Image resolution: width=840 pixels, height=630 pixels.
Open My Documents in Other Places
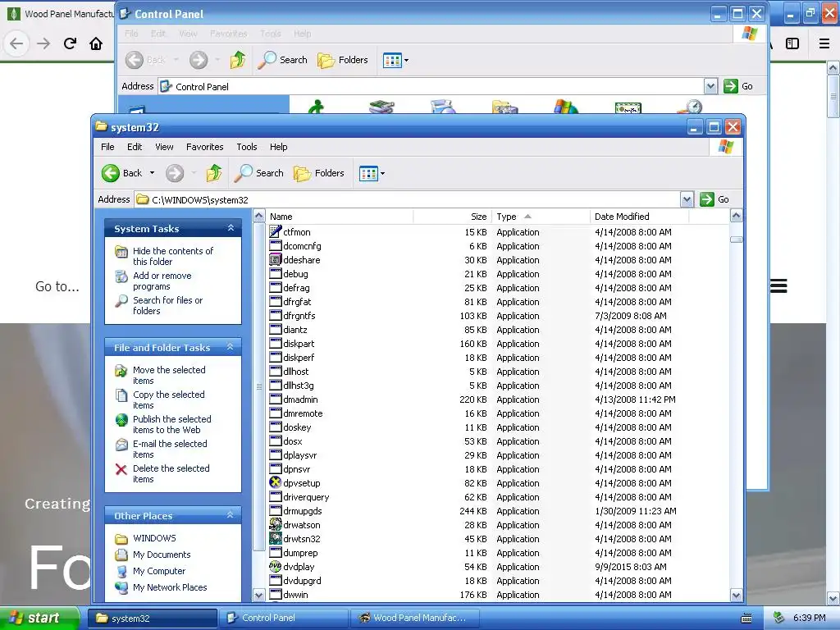162,555
